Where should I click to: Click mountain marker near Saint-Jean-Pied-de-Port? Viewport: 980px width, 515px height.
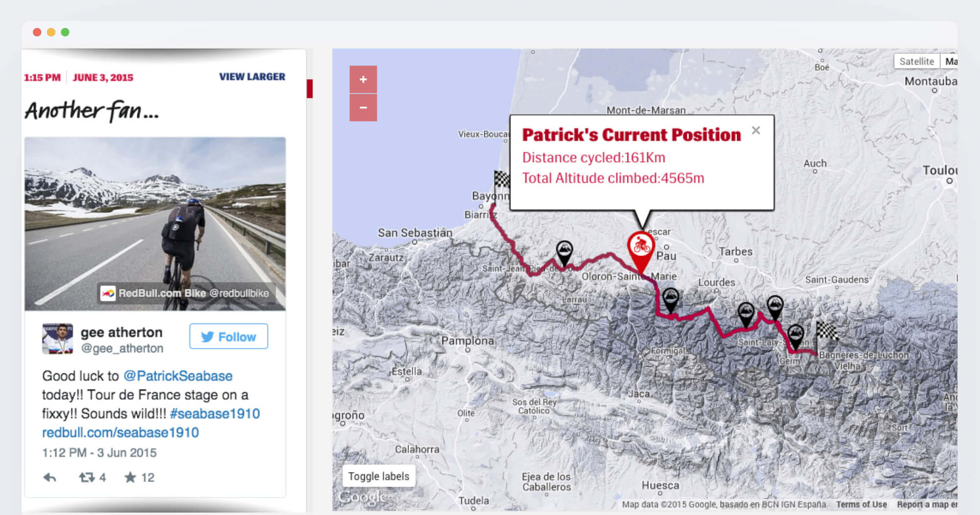564,253
